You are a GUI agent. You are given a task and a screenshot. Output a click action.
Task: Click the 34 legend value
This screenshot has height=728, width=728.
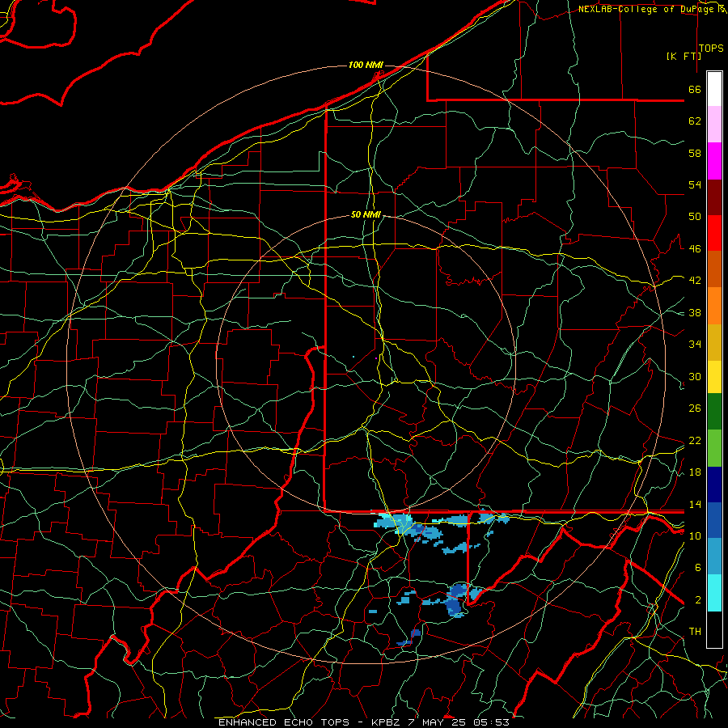point(695,345)
